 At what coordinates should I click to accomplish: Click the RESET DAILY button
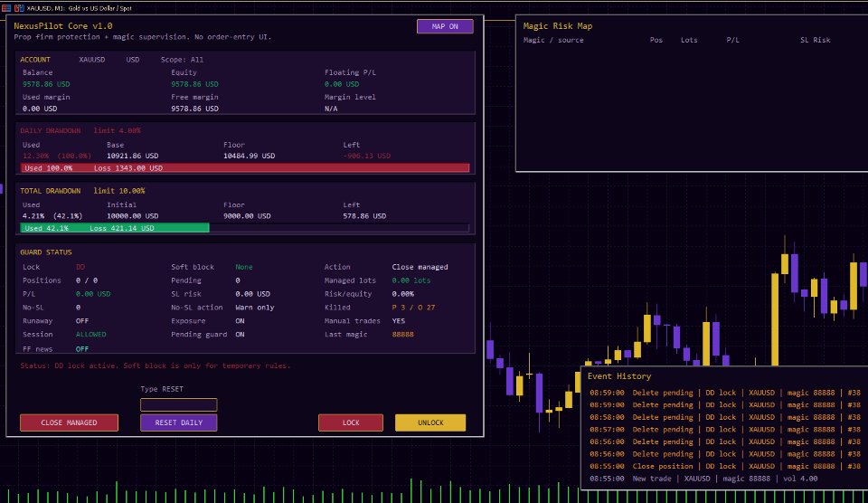pos(179,422)
